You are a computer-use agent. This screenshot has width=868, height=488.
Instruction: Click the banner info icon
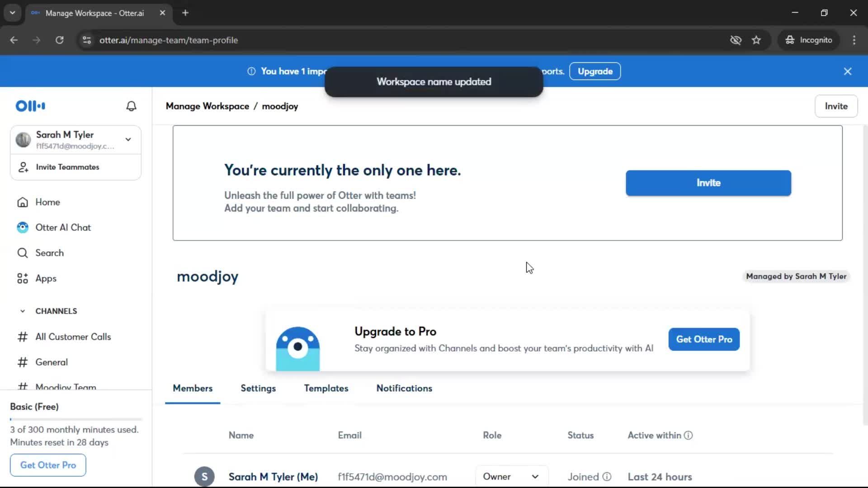[x=251, y=71]
